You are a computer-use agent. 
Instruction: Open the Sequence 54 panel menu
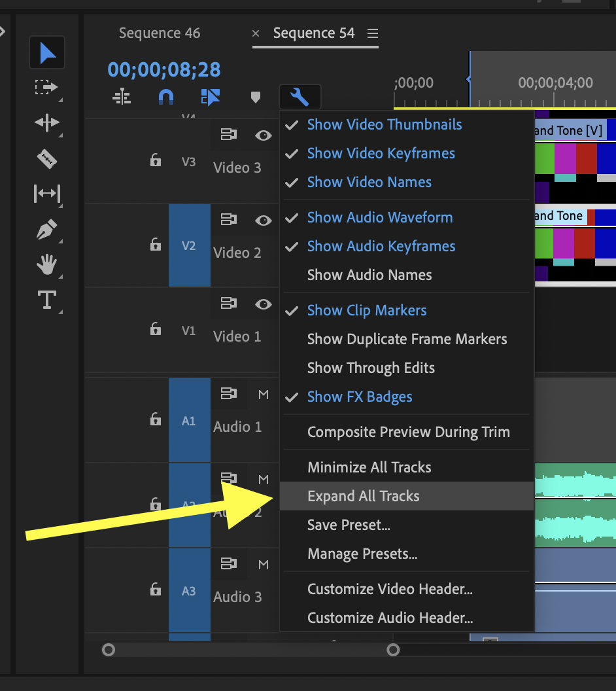click(371, 33)
